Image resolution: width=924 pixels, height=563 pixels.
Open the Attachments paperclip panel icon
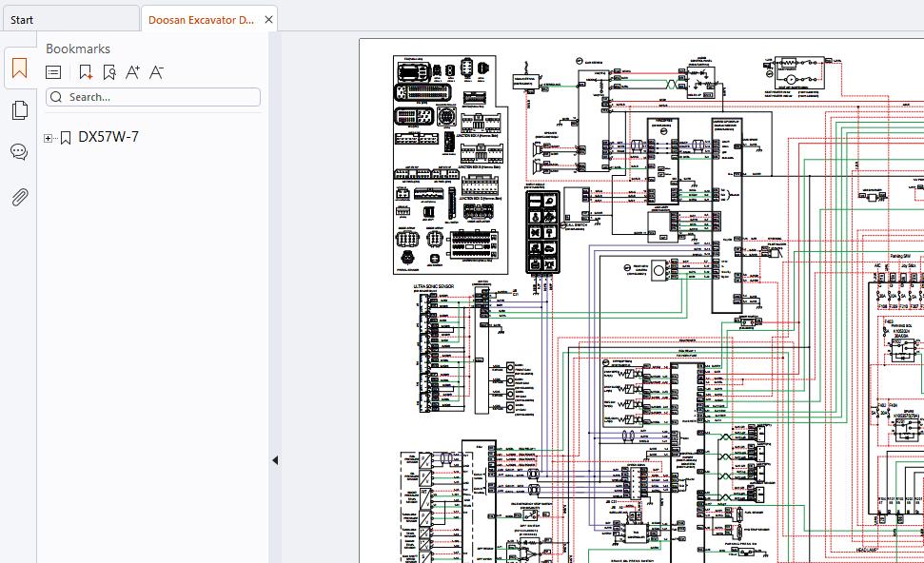point(19,197)
